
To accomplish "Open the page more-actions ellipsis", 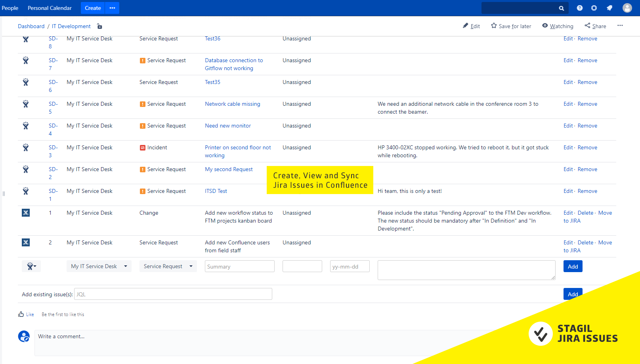I will point(620,26).
